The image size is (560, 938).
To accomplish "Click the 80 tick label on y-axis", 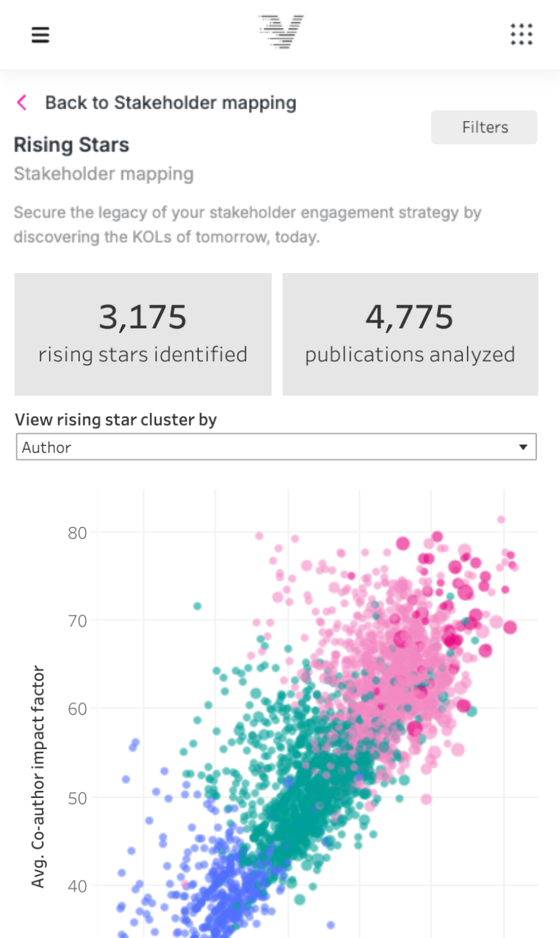I will click(78, 533).
